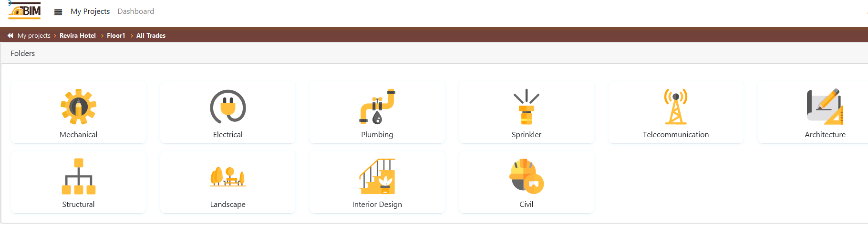Select the All Trades breadcrumb
This screenshot has height=227, width=868.
point(151,35)
